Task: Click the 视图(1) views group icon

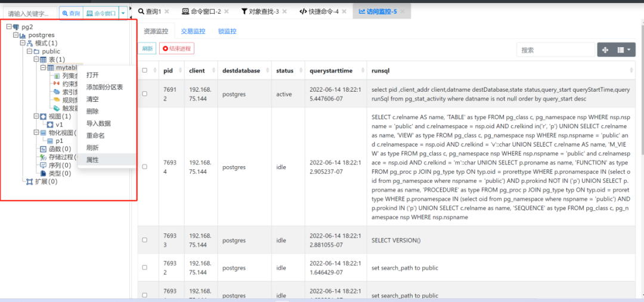Action: click(x=43, y=117)
